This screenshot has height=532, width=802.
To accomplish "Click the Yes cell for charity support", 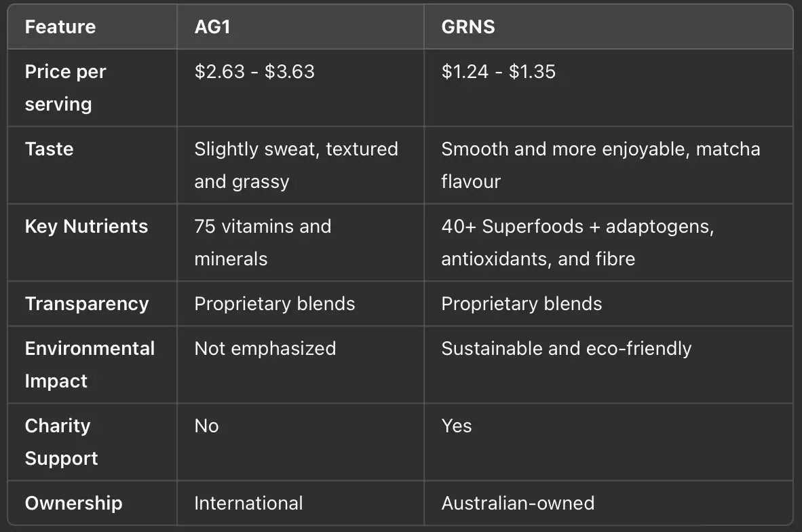I will tap(457, 426).
